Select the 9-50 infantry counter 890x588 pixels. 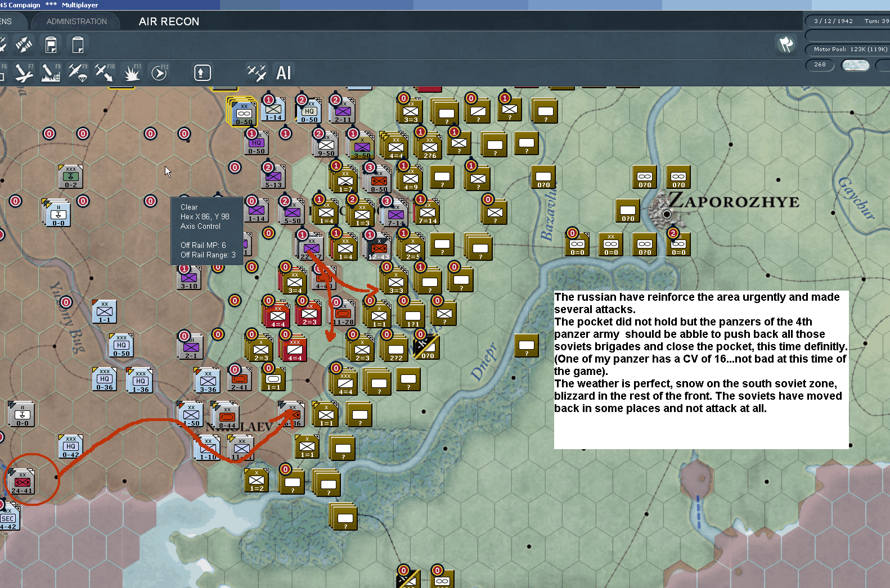326,144
